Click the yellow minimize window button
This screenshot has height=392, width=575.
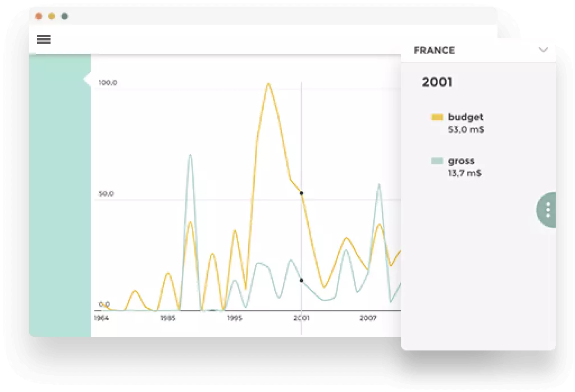pos(52,16)
